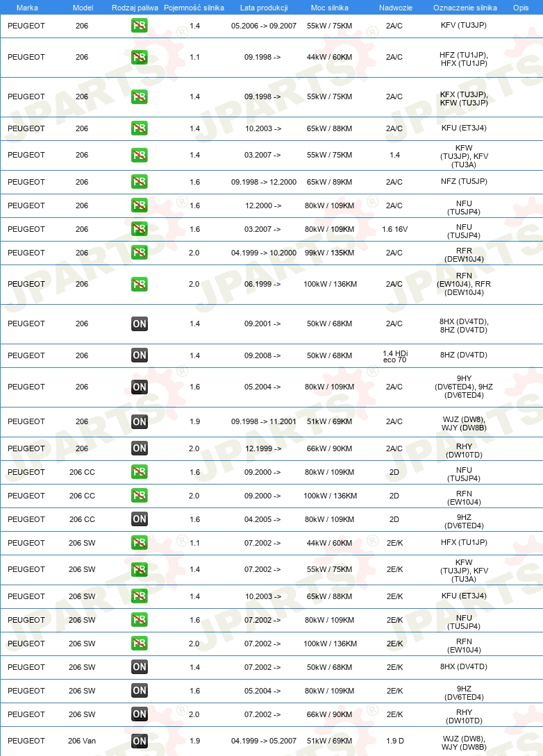Click the Rodzaj paliwa column header

coord(135,8)
